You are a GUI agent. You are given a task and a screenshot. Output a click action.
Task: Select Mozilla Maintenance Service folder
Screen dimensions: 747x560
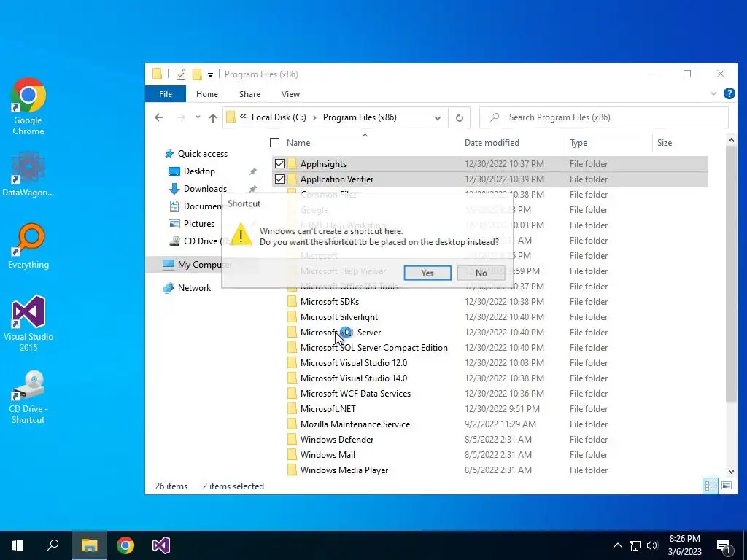coord(355,424)
